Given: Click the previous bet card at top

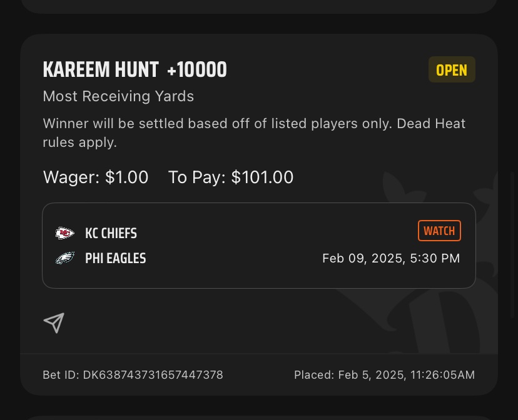Looking at the screenshot, I should (259, 6).
